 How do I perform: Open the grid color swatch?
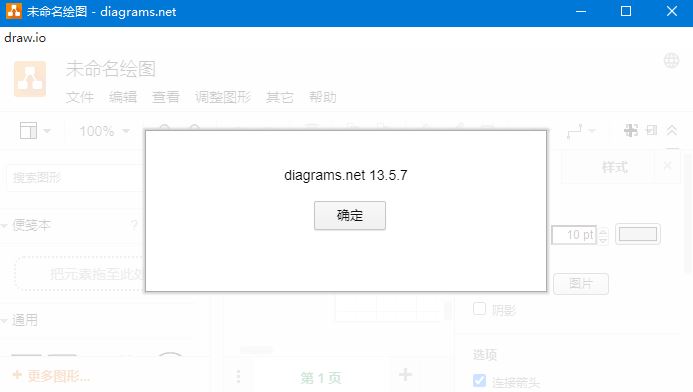(638, 234)
